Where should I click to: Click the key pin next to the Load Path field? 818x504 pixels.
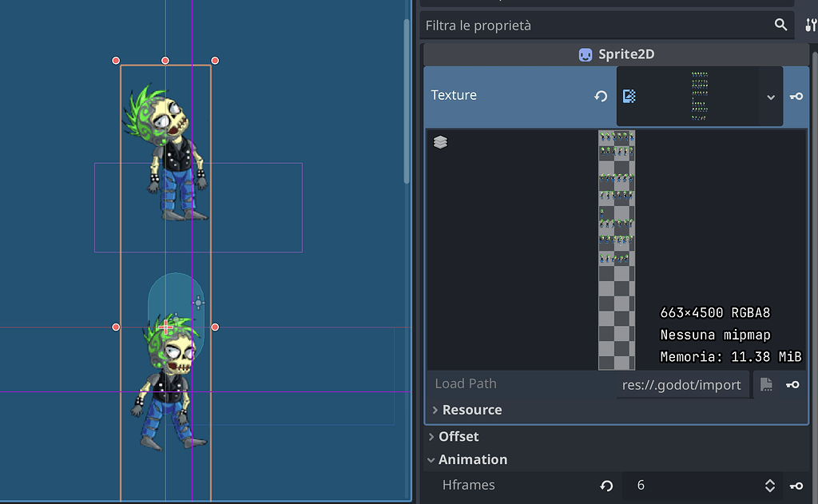(x=794, y=384)
